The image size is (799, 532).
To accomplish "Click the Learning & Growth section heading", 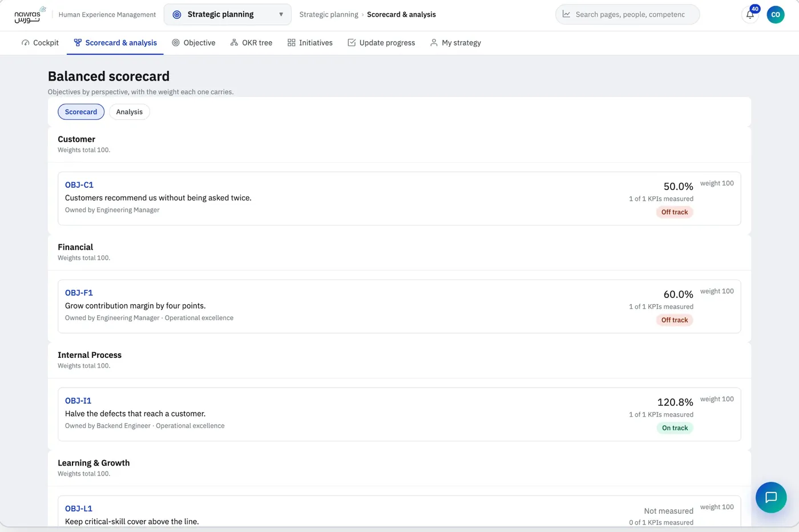I will point(94,463).
